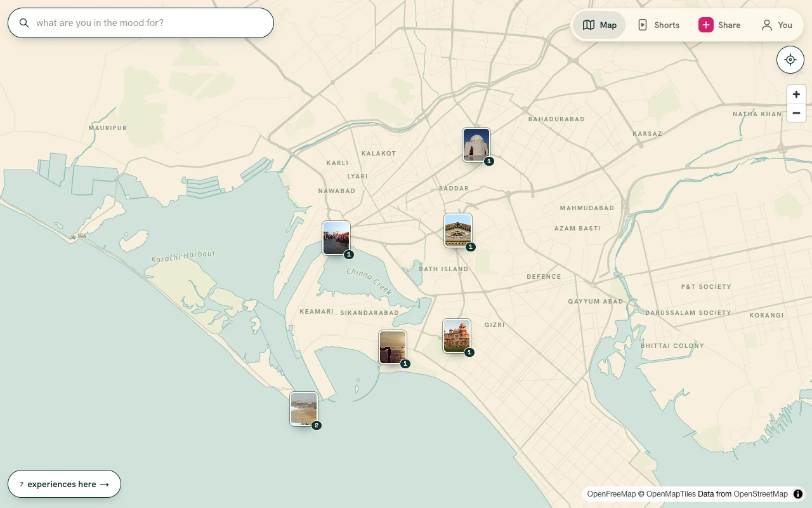Locate my position with crosshair button
The image size is (812, 508).
(x=790, y=60)
